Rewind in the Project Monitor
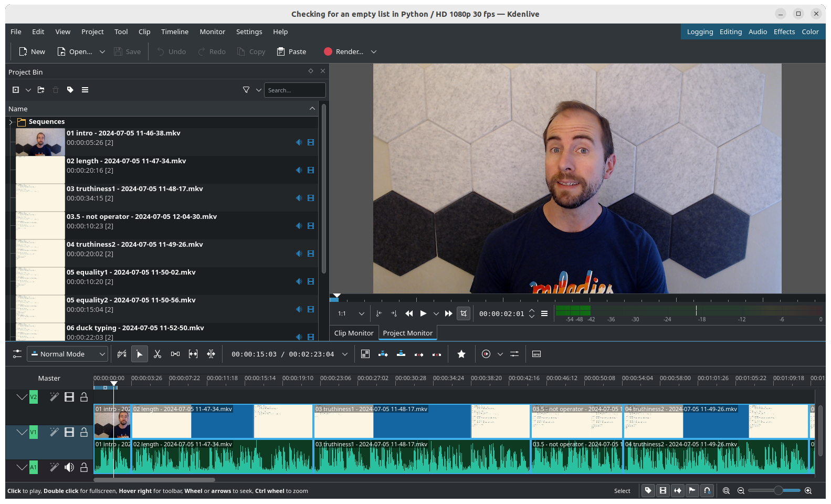831x504 pixels. pos(409,313)
